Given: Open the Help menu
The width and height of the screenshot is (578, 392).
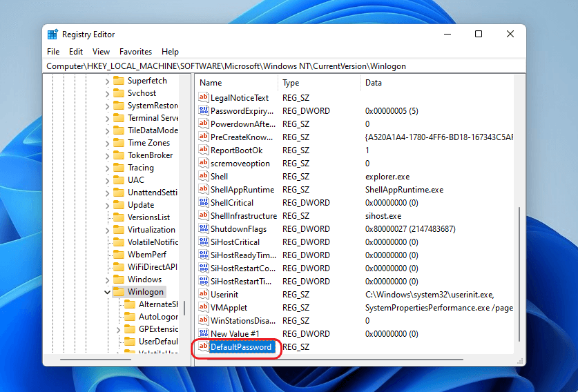Looking at the screenshot, I should pyautogui.click(x=170, y=52).
